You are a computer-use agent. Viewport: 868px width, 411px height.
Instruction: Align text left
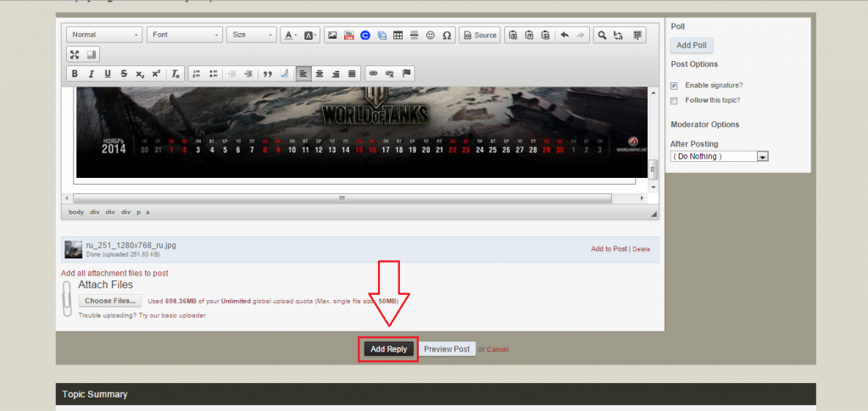pos(303,74)
